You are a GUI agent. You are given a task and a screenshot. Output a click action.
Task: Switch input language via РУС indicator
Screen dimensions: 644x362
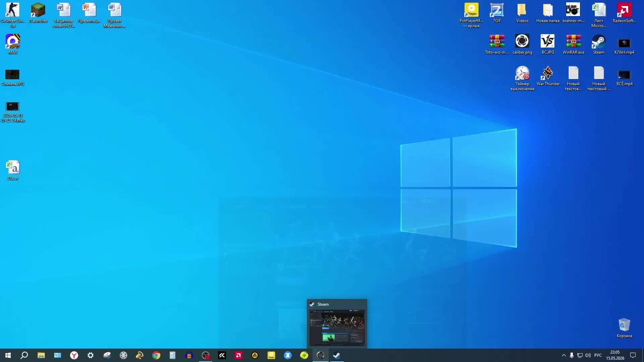(598, 355)
